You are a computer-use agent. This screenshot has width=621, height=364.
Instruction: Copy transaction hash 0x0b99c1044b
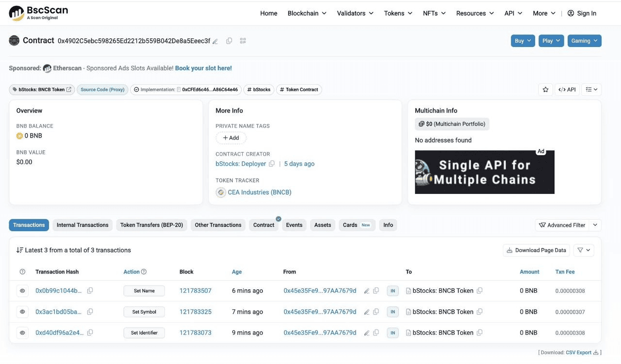coord(90,291)
